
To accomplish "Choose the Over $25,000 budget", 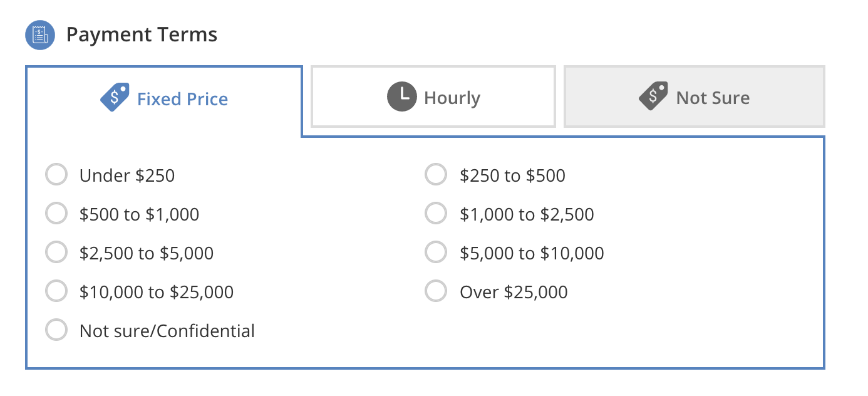I will [436, 291].
